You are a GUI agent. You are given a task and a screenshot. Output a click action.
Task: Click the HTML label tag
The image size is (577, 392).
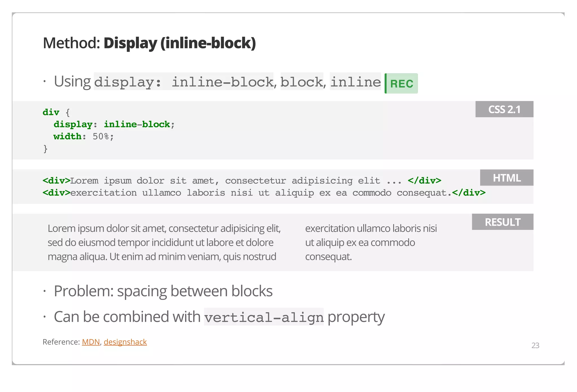(506, 178)
